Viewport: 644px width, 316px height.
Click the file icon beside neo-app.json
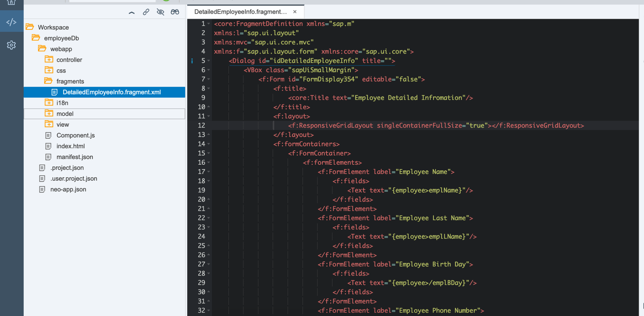pyautogui.click(x=42, y=189)
